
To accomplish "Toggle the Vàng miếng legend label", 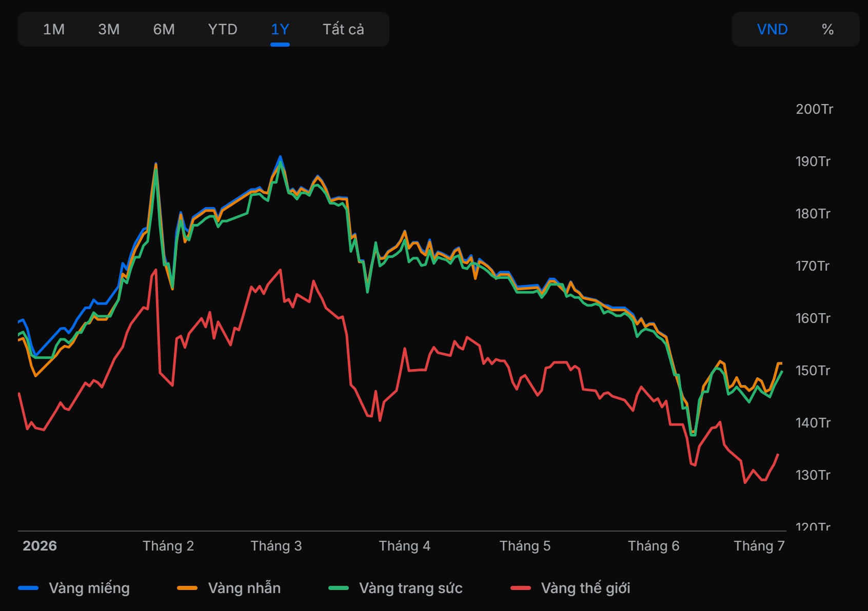I will [x=89, y=588].
